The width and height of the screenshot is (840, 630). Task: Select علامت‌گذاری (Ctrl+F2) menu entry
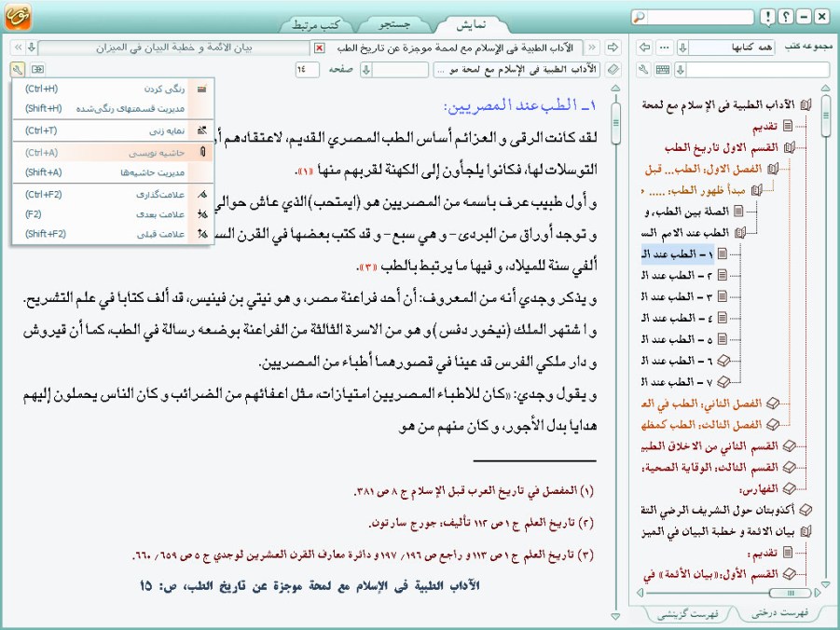pos(113,195)
